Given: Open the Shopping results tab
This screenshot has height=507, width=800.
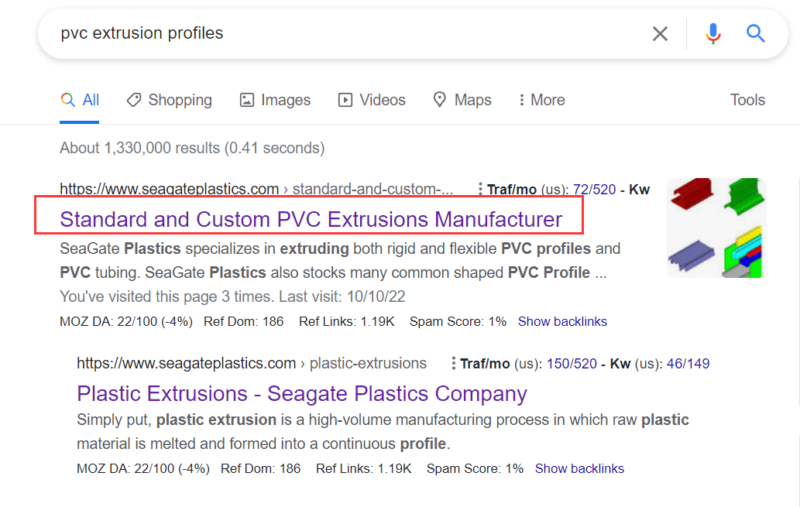Looking at the screenshot, I should tap(169, 100).
